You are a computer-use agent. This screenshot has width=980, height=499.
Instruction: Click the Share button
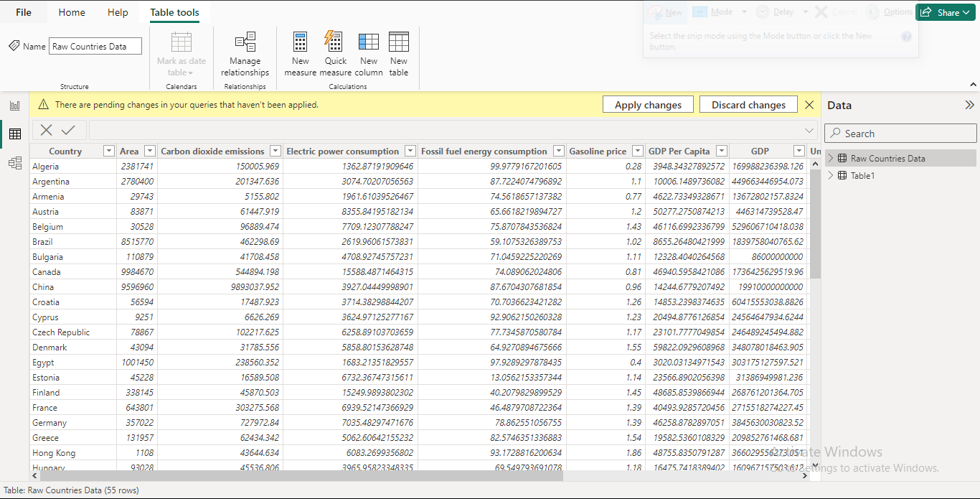tap(945, 11)
